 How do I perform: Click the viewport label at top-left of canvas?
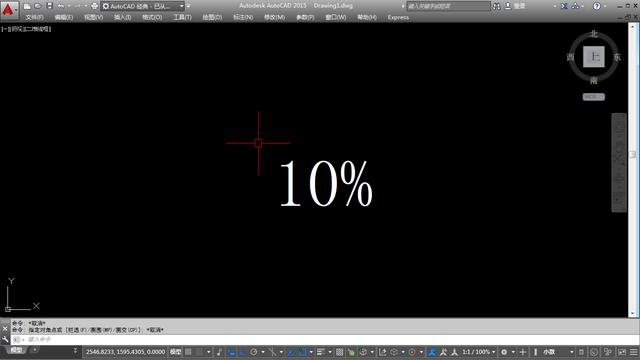coord(26,29)
